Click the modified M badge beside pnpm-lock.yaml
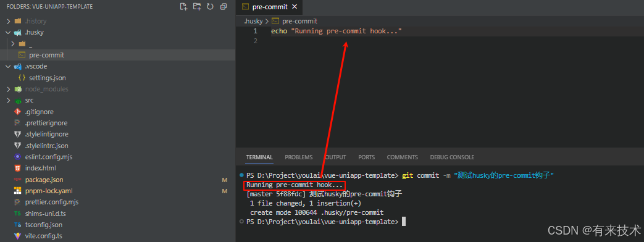The width and height of the screenshot is (644, 242). tap(225, 191)
